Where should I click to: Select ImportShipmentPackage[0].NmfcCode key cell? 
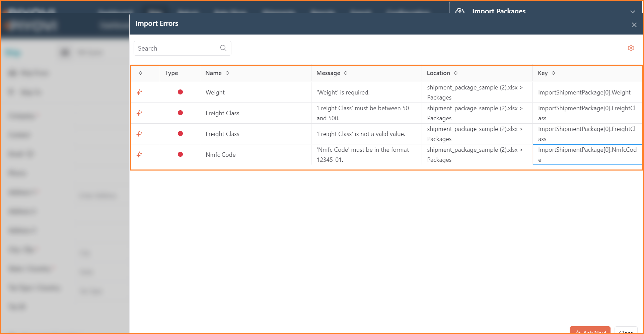tap(587, 155)
